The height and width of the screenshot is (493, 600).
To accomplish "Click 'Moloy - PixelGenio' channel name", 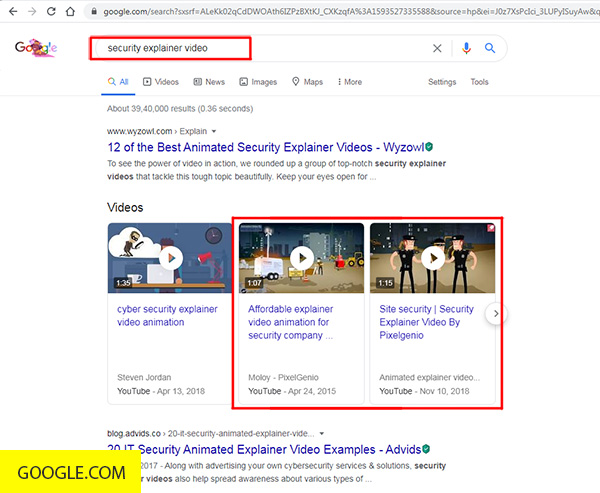I will (283, 377).
